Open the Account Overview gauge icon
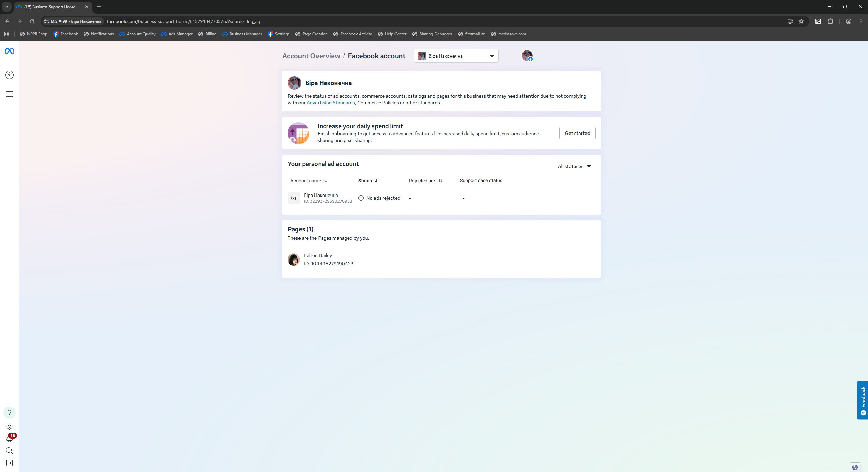Screen dimensions: 868x472 click(9, 75)
